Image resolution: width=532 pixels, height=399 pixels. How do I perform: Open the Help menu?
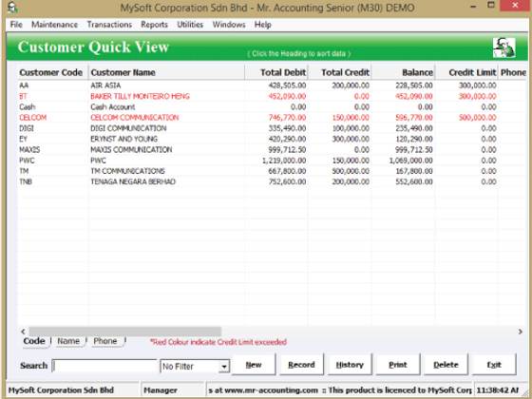(263, 25)
